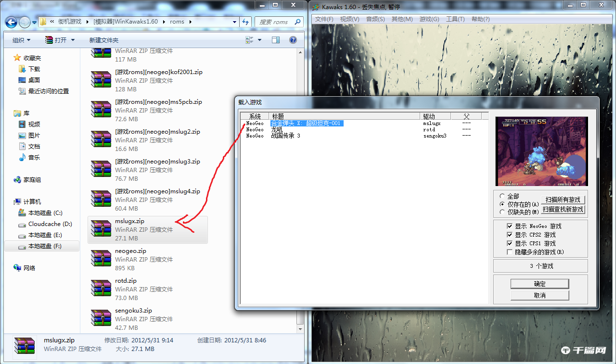Expand the view options dropdown arrow
Viewport: 616px width, 364px height.
[260, 40]
